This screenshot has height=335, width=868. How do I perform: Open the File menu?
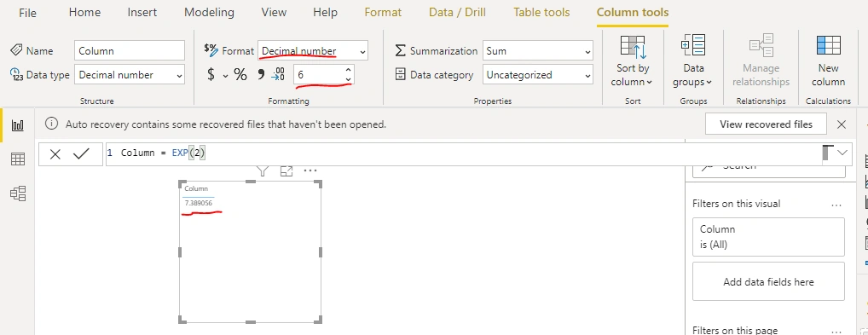(x=27, y=12)
